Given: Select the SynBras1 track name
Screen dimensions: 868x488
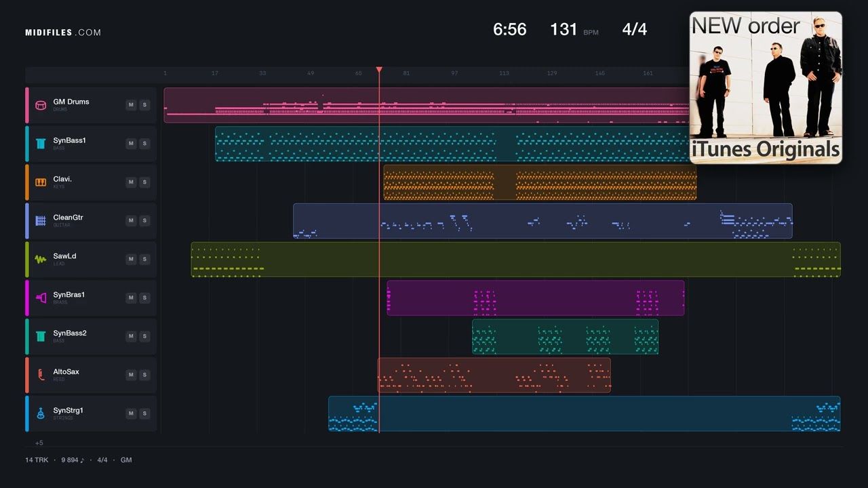Looking at the screenshot, I should tap(69, 295).
